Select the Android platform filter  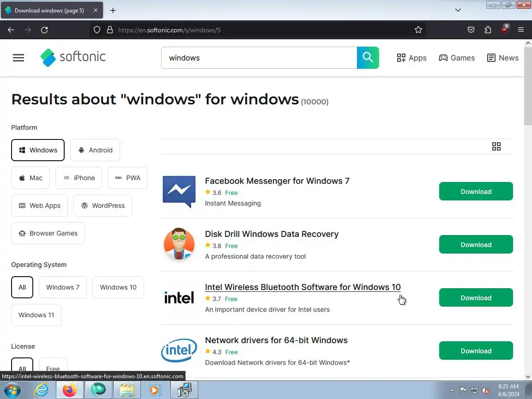click(95, 150)
